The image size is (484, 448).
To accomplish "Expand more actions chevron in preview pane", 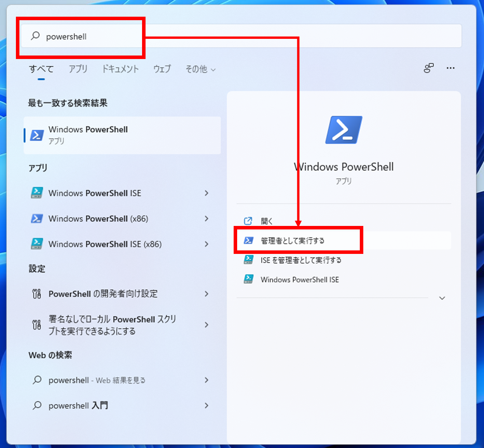I will pos(442,298).
